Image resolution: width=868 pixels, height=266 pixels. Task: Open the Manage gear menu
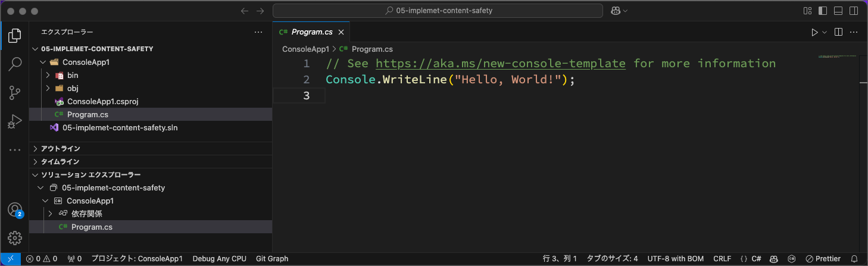(14, 238)
